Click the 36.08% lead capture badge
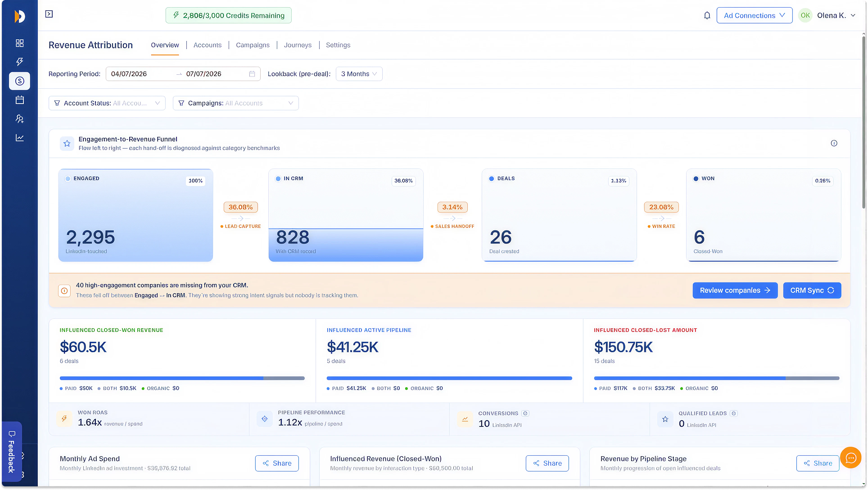 (x=241, y=207)
